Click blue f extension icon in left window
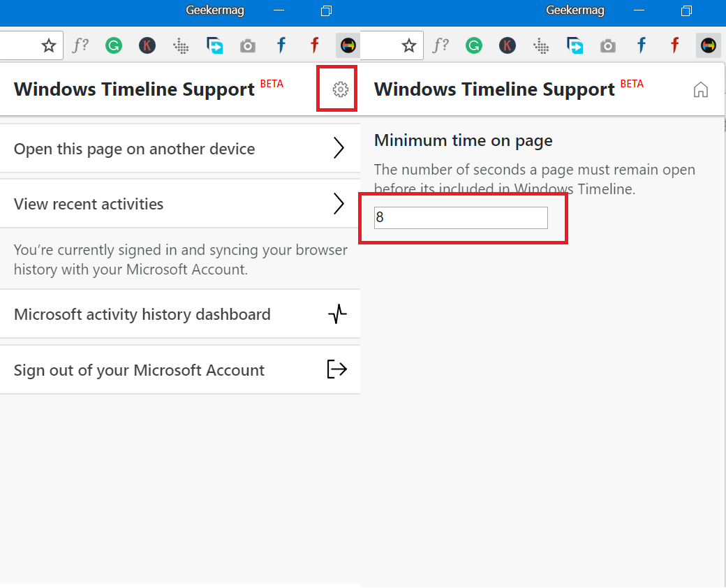Viewport: 726px width, 588px height. [x=281, y=45]
